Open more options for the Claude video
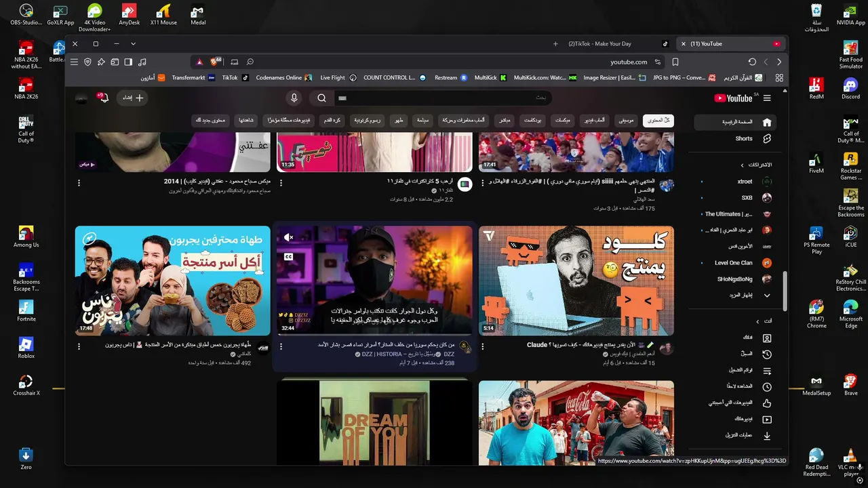 pyautogui.click(x=482, y=346)
